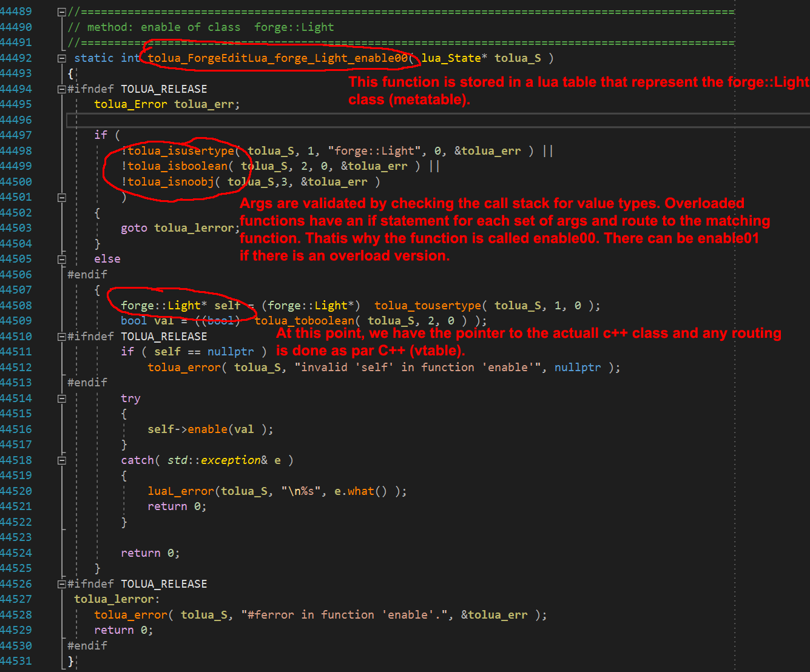The height and width of the screenshot is (672, 810).
Task: Click the try keyword on line 44514
Action: (x=130, y=398)
